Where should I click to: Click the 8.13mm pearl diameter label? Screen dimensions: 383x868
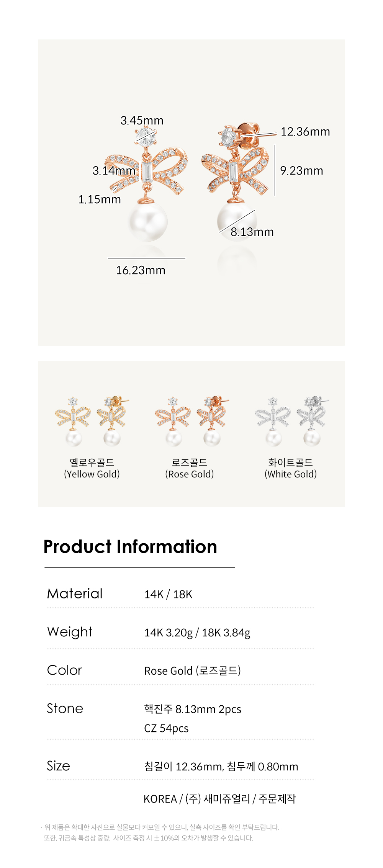pyautogui.click(x=252, y=232)
